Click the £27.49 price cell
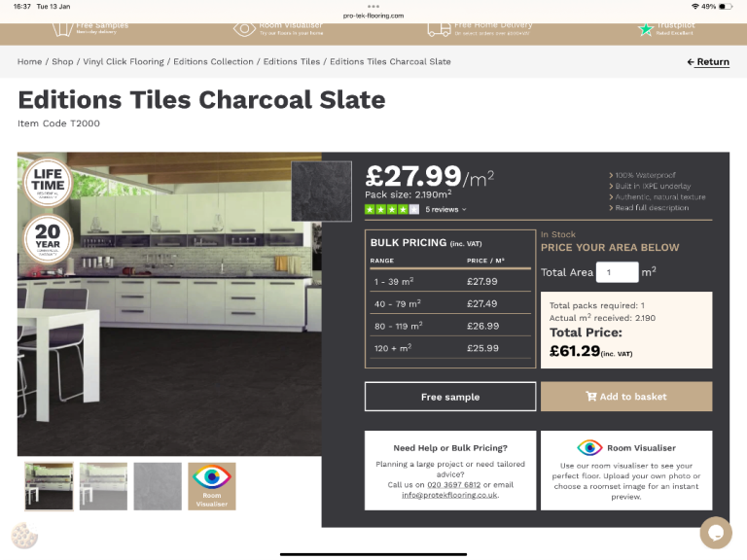This screenshot has height=560, width=747. (x=482, y=303)
